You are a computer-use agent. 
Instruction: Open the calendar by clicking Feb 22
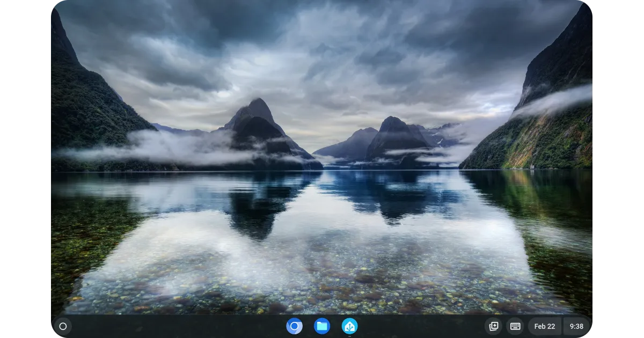click(545, 326)
